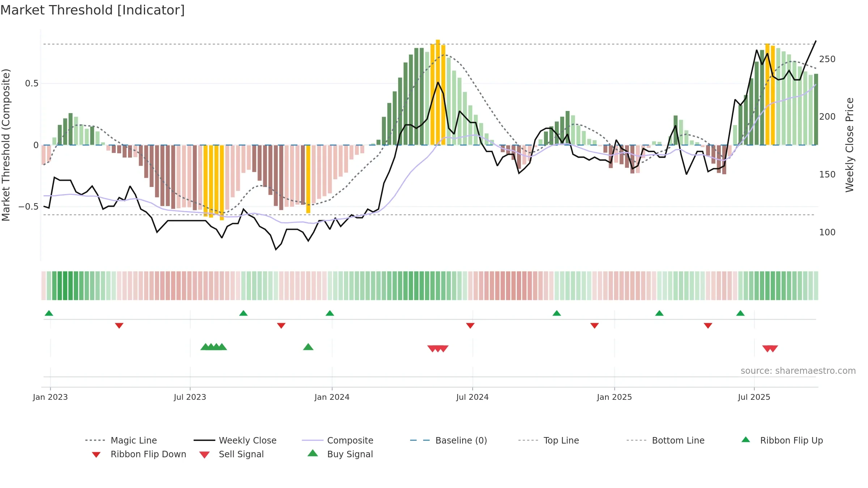This screenshot has width=868, height=488.
Task: Toggle the Buy Signal legend entry
Action: click(340, 454)
